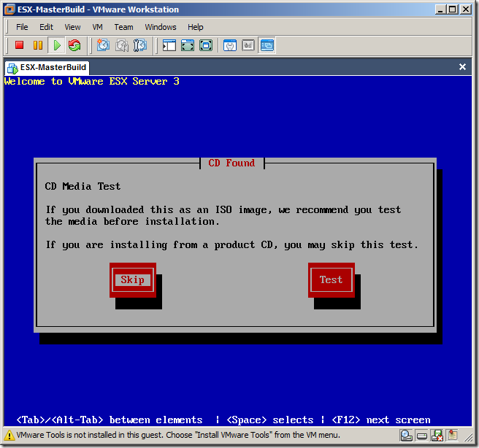Open the Windows menu
Viewport: 479px width, 448px height.
tap(161, 27)
